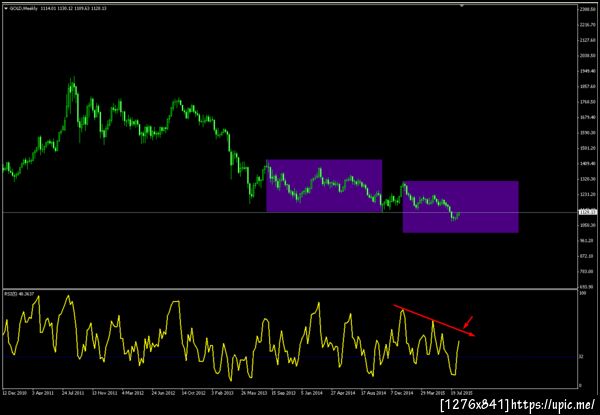Click the 872.10 price axis label
The height and width of the screenshot is (415, 600).
[589, 256]
